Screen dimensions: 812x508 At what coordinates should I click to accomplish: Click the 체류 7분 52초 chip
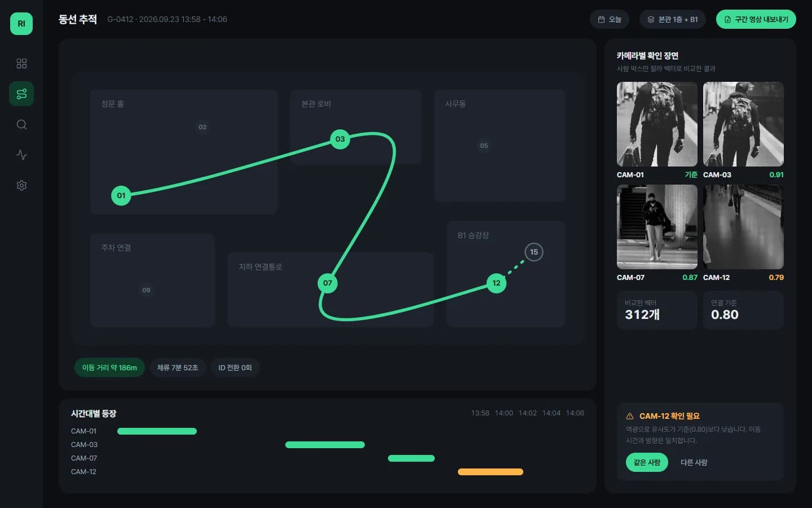178,367
